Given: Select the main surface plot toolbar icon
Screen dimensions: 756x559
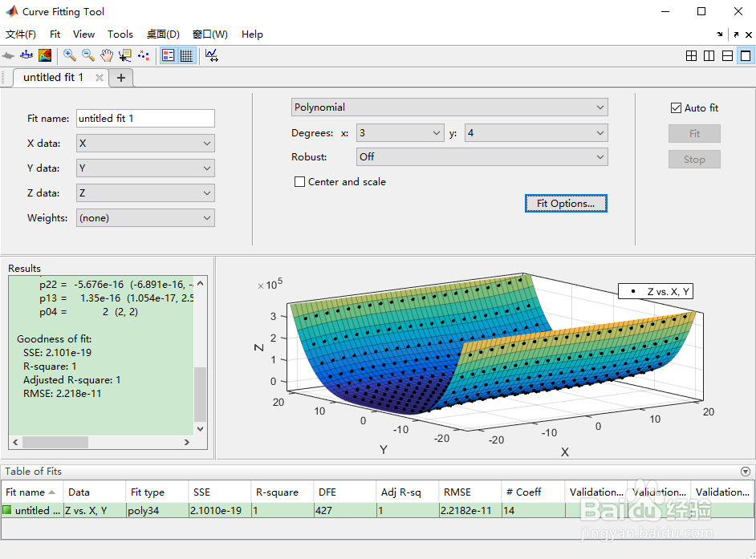Looking at the screenshot, I should pos(8,56).
